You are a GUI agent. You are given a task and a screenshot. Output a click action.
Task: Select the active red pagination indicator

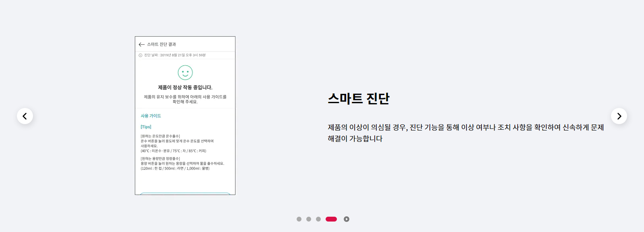pyautogui.click(x=331, y=219)
